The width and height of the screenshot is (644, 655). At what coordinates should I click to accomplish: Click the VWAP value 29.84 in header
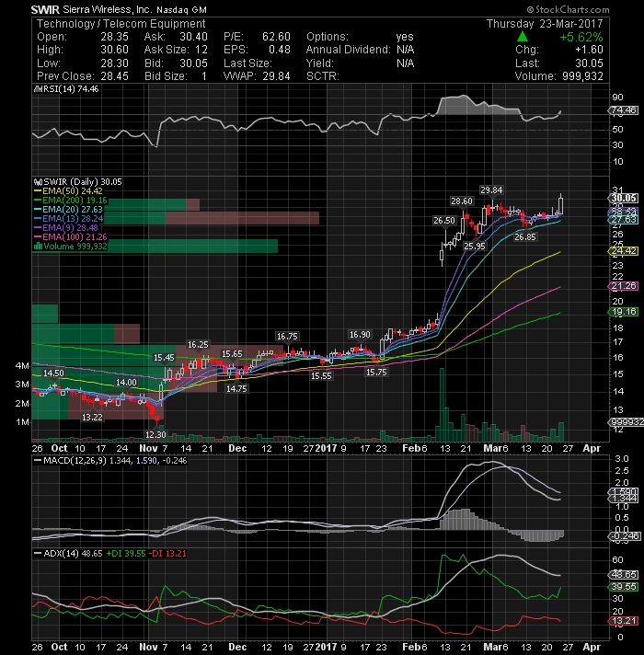point(276,76)
